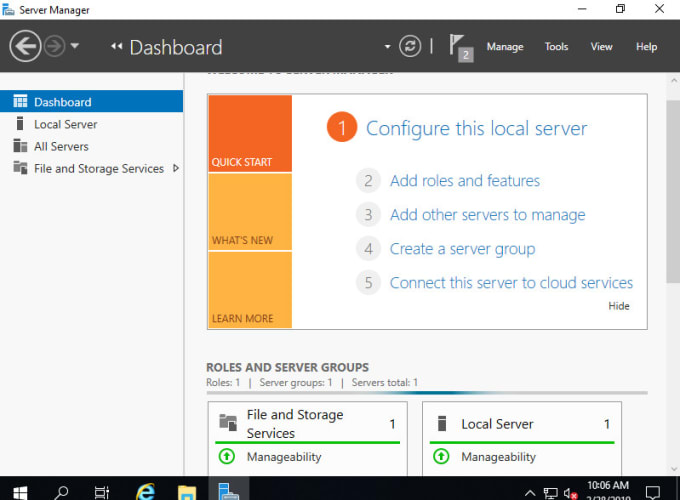Click Manageability in the Local Server tile

tap(498, 457)
